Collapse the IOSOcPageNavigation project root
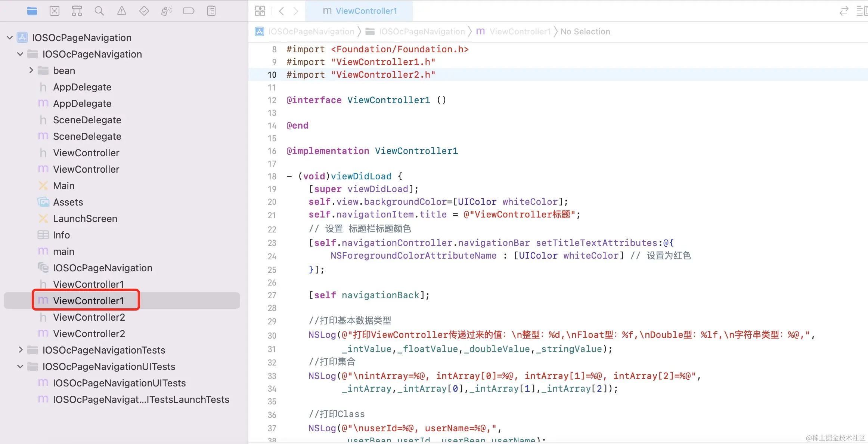Screen dimensions: 868x444 [10, 38]
